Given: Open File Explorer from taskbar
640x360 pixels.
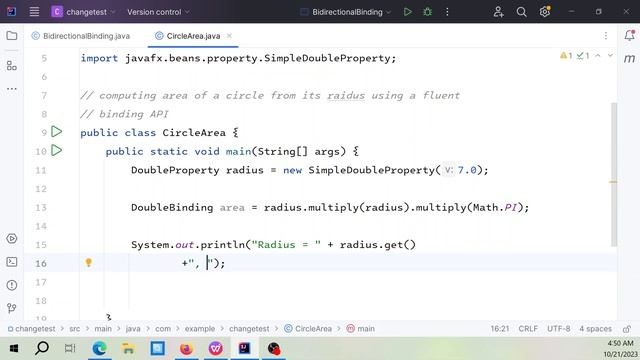Looking at the screenshot, I should (x=128, y=349).
